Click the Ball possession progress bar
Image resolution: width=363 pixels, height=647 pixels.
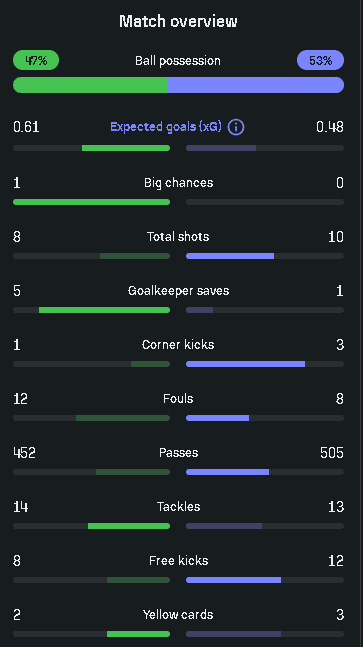[179, 85]
